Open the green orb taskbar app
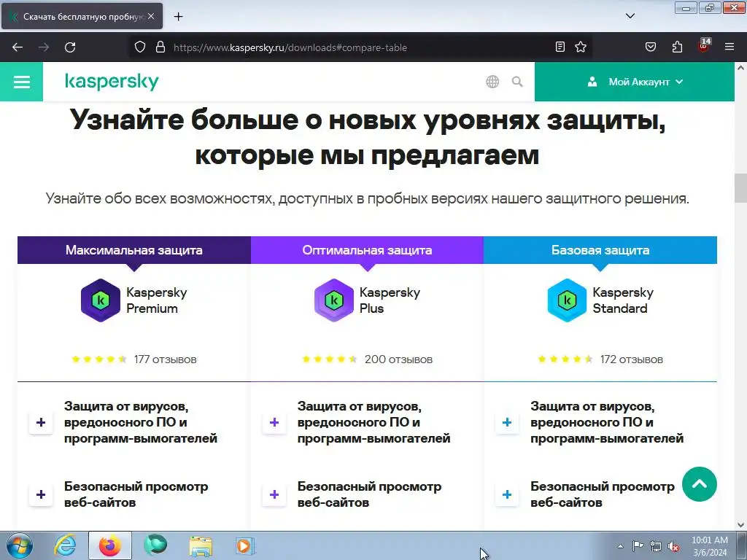 tap(156, 545)
